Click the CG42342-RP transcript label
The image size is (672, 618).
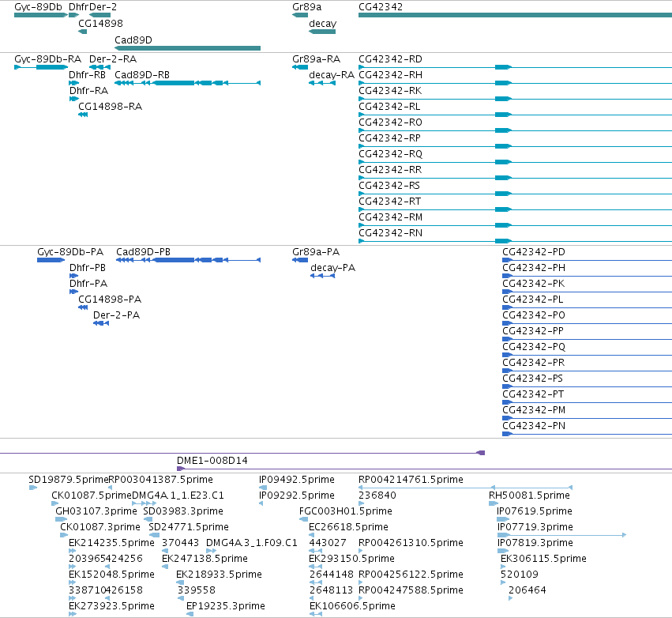pos(389,138)
